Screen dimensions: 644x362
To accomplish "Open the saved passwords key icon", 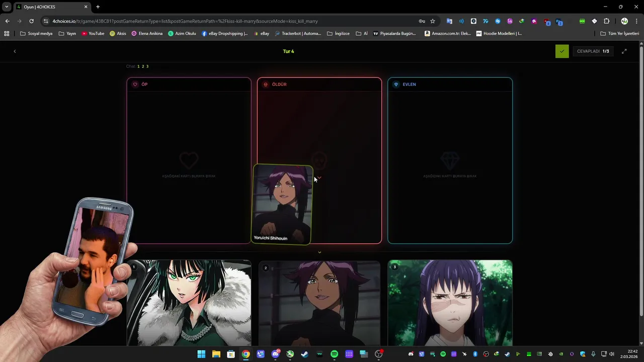I will pyautogui.click(x=422, y=21).
